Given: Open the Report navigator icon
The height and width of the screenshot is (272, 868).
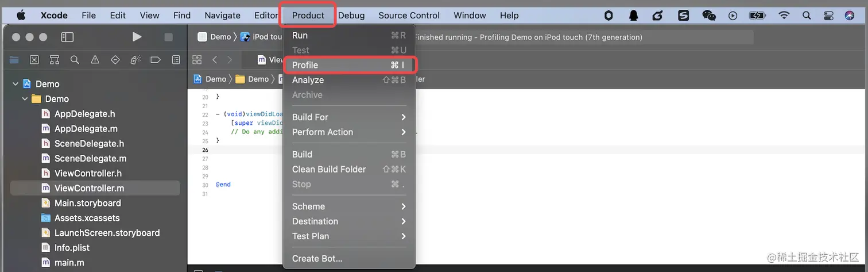Looking at the screenshot, I should 176,60.
